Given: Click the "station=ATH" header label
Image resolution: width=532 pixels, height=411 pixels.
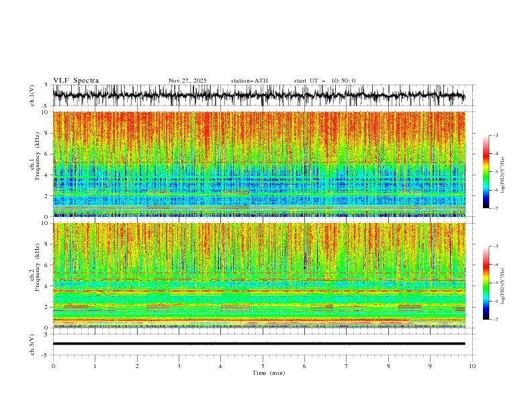Looking at the screenshot, I should [x=249, y=81].
